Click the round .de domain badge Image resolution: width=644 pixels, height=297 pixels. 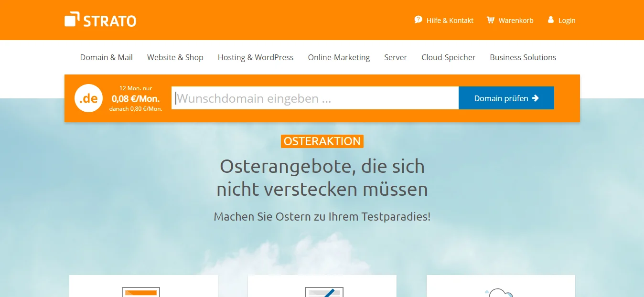pos(89,98)
